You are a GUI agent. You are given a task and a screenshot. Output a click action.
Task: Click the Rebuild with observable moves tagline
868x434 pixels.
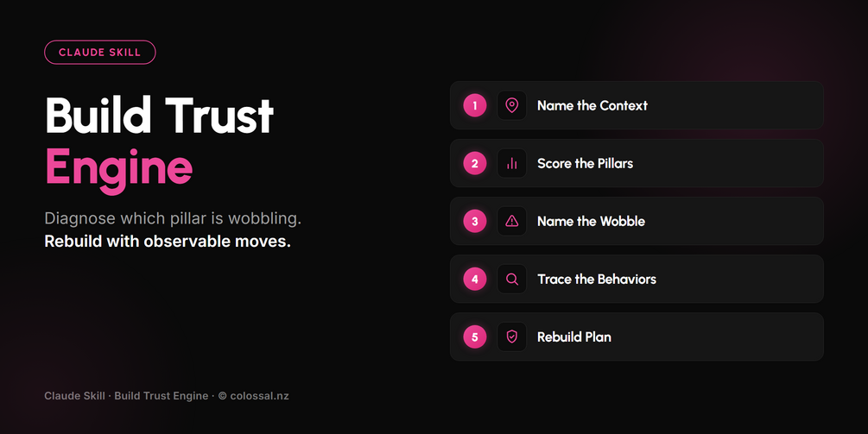pos(168,242)
